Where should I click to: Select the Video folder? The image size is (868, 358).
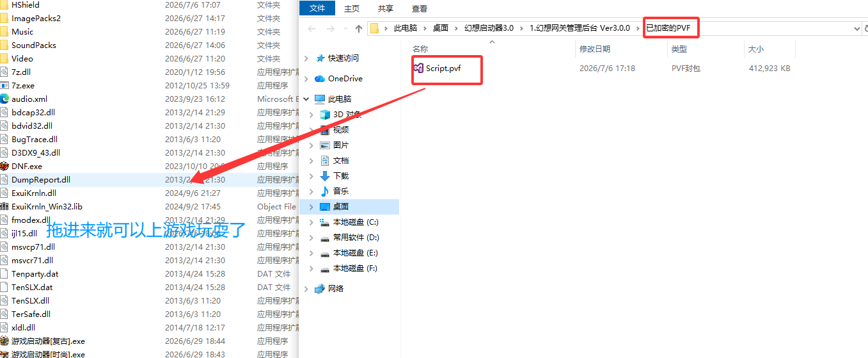pyautogui.click(x=22, y=58)
